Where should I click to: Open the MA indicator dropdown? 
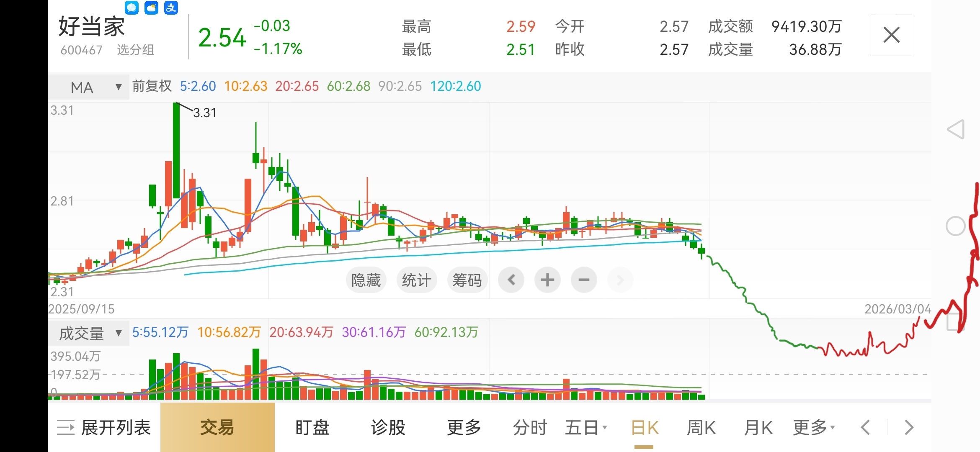click(x=88, y=87)
